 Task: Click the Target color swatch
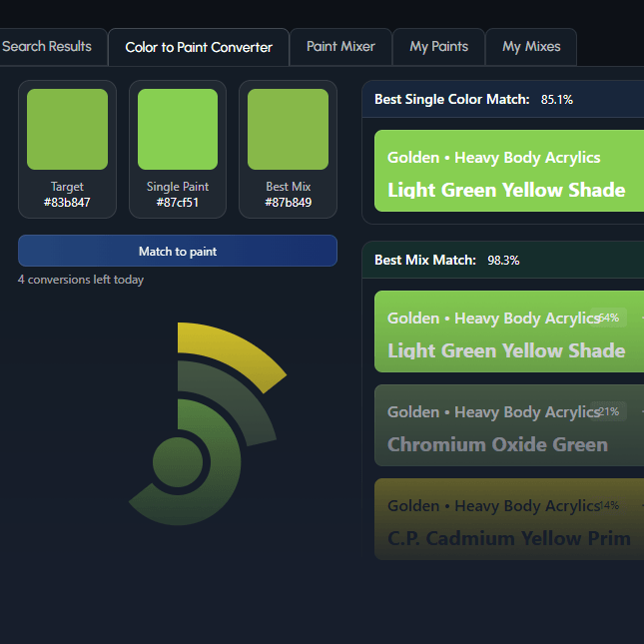click(x=67, y=129)
